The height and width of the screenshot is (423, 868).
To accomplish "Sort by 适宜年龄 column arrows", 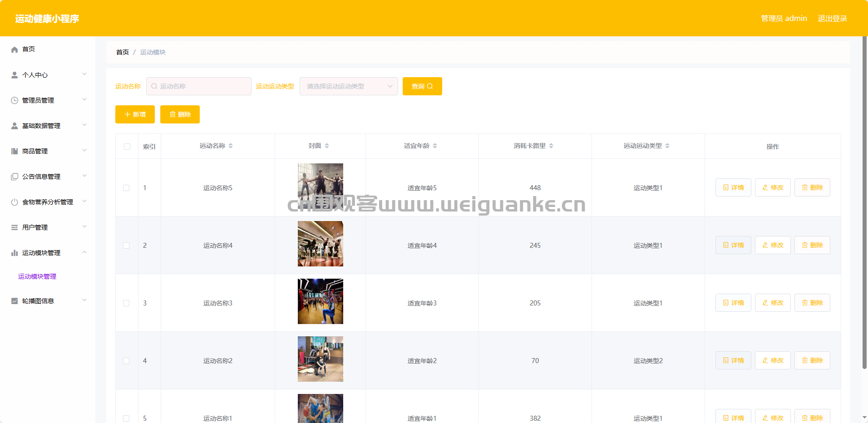I will coord(435,146).
